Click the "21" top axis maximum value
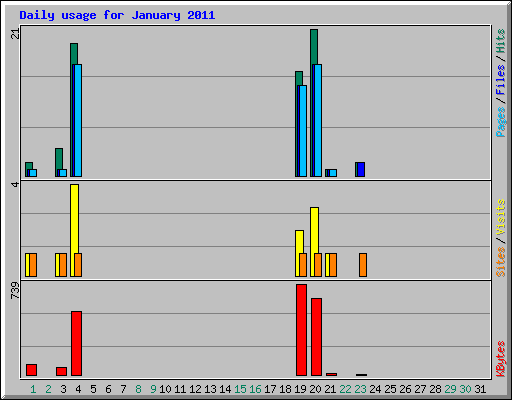Viewport: 512px width, 400px height. point(15,33)
